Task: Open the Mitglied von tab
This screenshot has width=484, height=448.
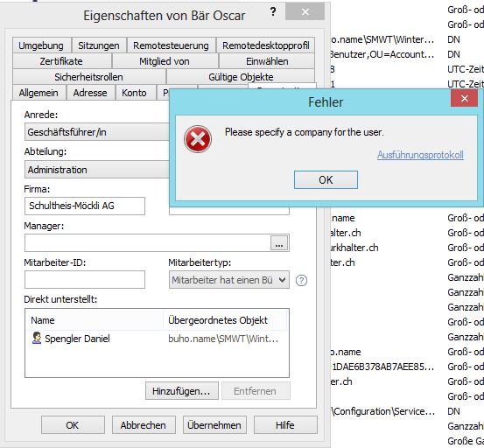Action: 165,61
